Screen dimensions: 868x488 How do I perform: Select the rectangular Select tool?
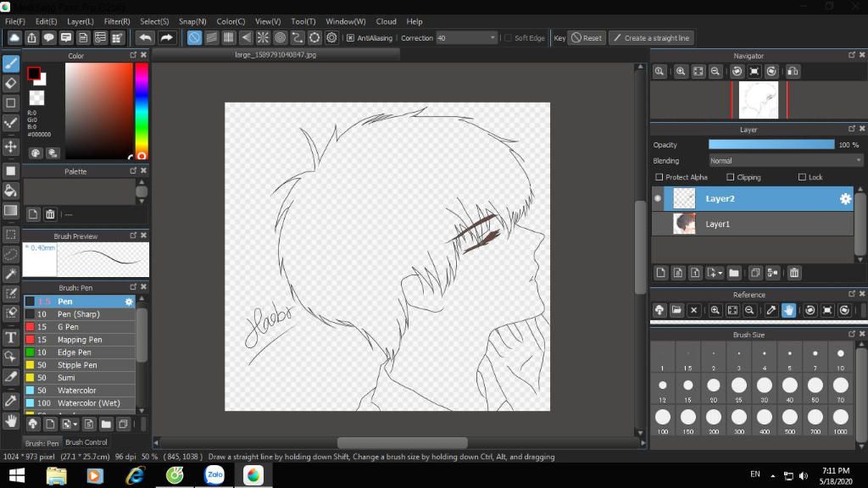(x=10, y=234)
